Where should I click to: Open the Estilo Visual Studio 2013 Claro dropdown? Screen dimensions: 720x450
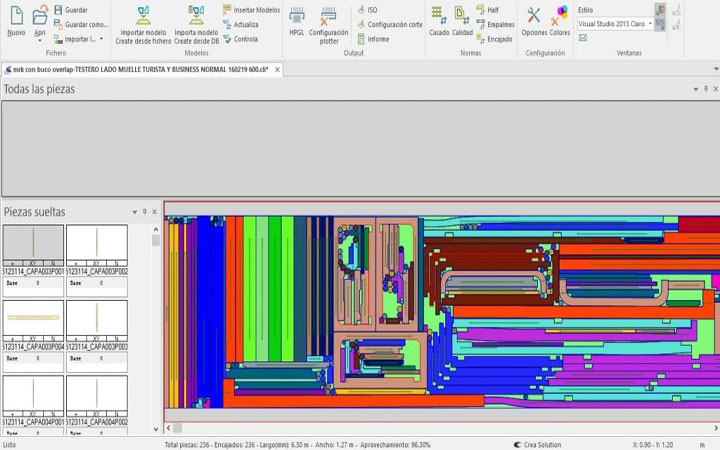651,23
